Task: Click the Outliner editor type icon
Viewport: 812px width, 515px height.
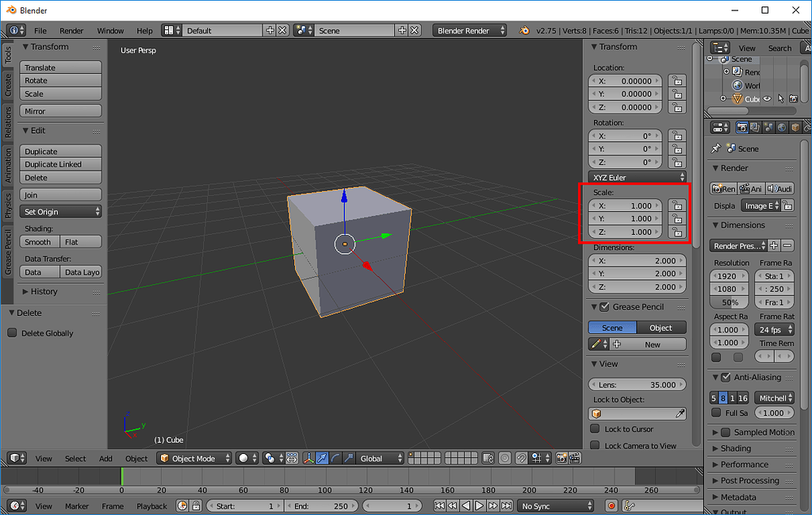Action: (x=720, y=48)
